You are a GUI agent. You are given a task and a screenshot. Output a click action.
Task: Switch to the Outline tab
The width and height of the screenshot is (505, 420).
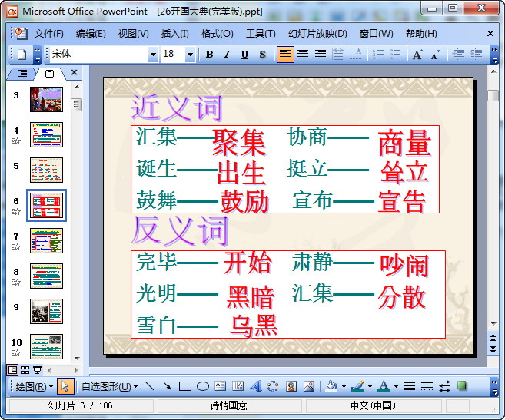[22, 74]
